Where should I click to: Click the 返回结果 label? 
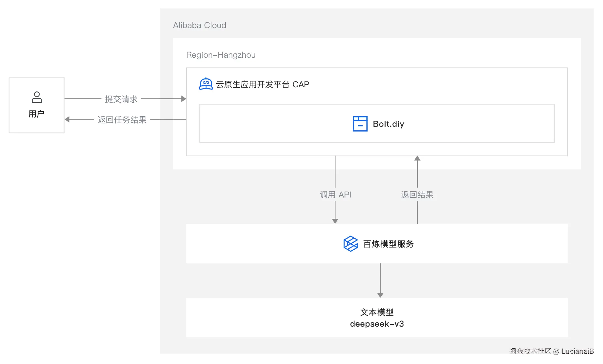pos(417,195)
